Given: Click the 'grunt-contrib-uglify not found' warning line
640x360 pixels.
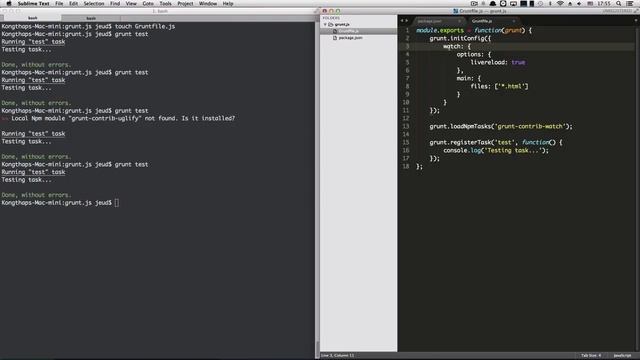Looking at the screenshot, I should point(118,118).
